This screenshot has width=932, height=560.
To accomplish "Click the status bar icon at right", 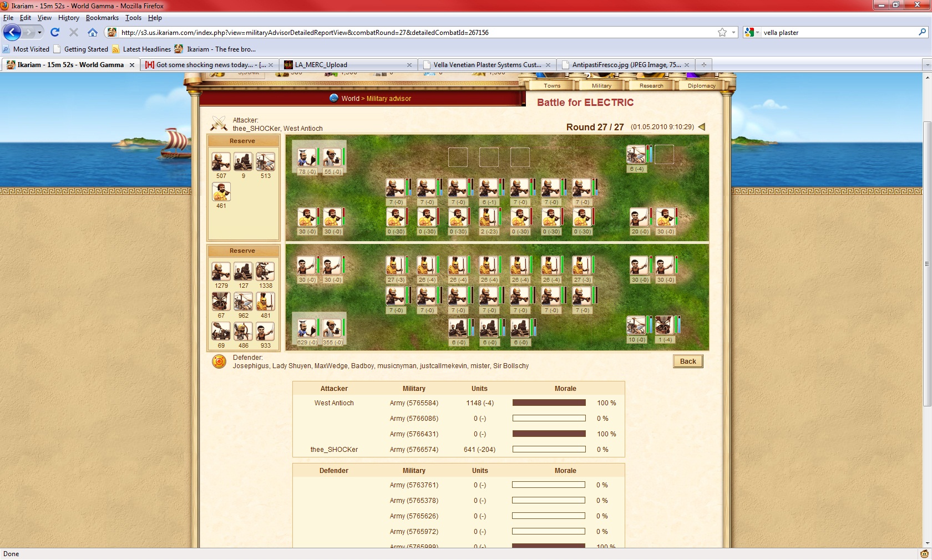I will pos(924,554).
